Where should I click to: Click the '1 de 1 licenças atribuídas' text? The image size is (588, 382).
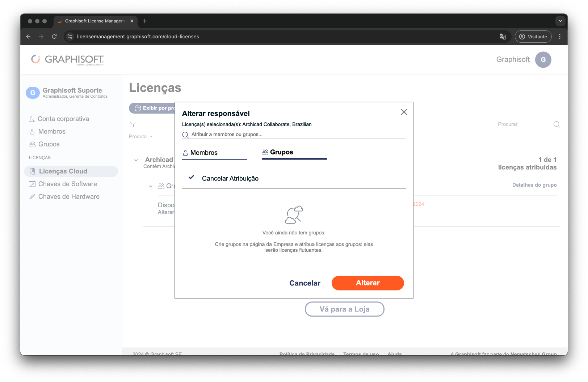[x=527, y=164]
